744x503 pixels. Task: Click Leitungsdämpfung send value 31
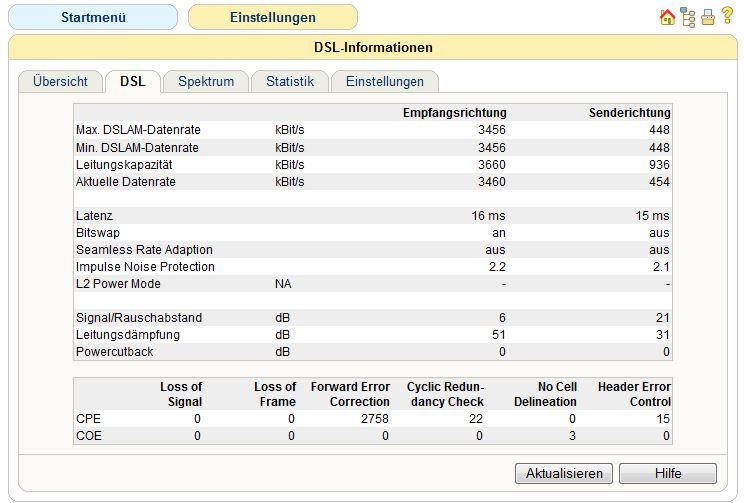[x=663, y=335]
